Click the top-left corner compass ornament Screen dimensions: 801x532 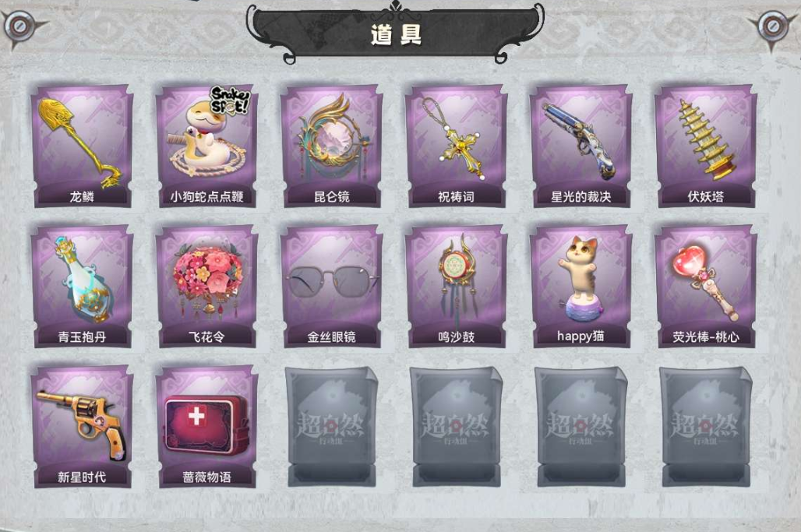[20, 26]
